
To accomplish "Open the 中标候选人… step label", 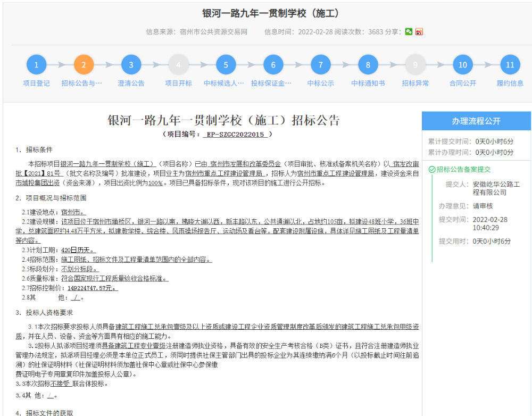I will point(223,83).
